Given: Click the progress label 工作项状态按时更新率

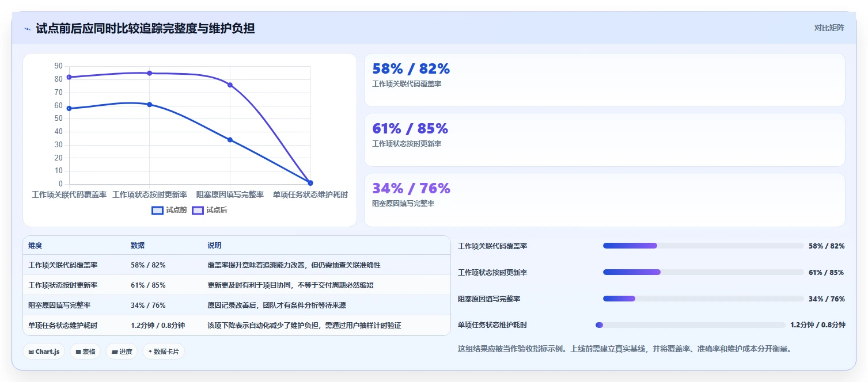Looking at the screenshot, I should (492, 272).
